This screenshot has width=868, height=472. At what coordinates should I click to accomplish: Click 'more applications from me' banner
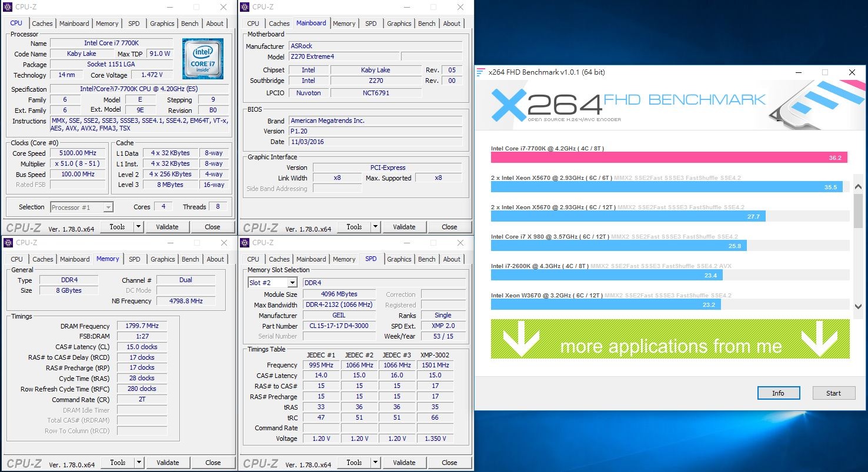coord(670,339)
